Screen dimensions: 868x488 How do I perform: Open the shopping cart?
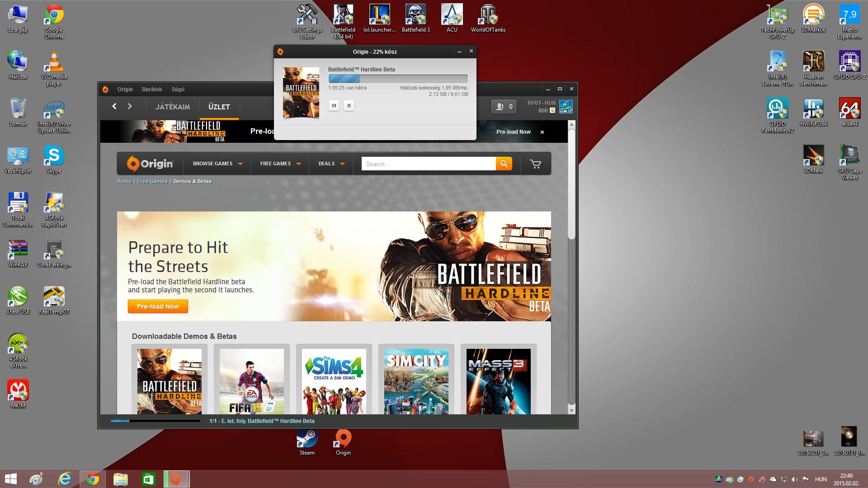536,164
